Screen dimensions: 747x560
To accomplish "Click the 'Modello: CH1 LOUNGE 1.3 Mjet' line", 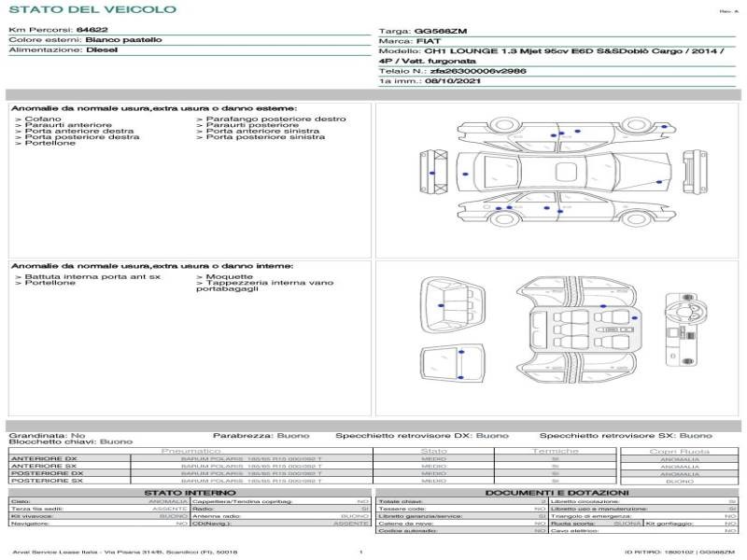I will point(551,56).
